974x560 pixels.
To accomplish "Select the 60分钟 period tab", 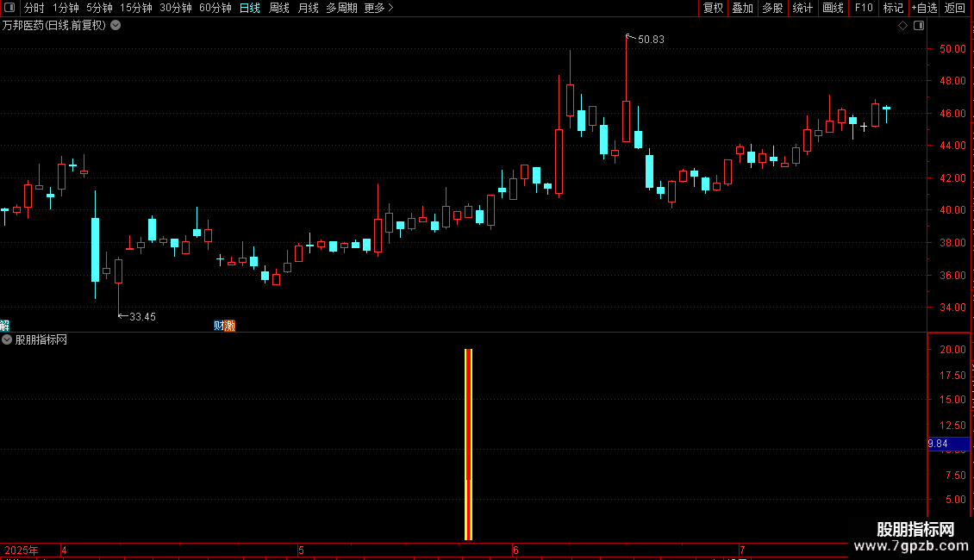I will [215, 8].
